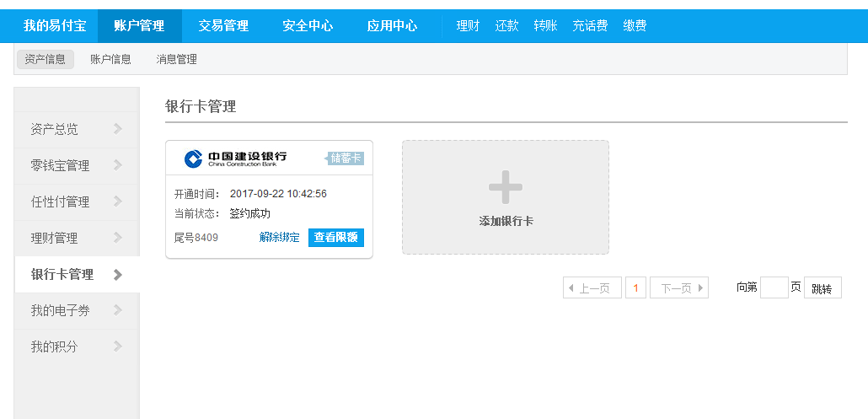
Task: Click the chevron arrow beside 零钱宝管理
Action: 117,165
